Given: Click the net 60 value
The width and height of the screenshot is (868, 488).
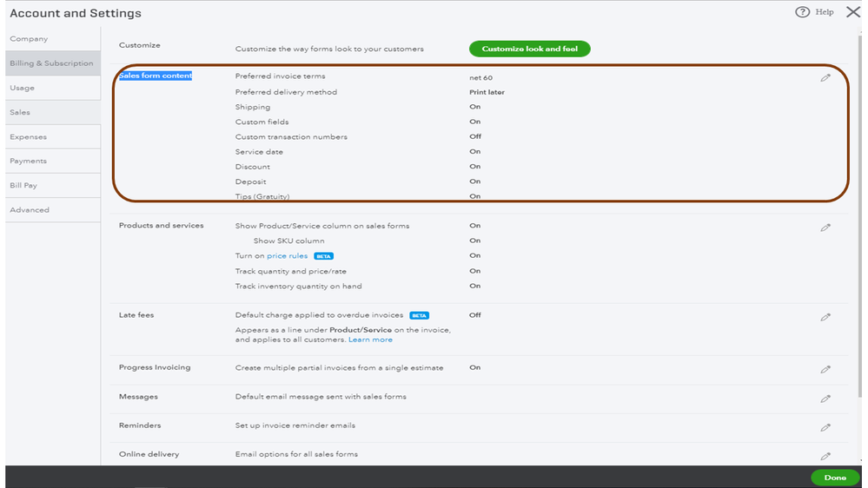Looking at the screenshot, I should coord(480,78).
